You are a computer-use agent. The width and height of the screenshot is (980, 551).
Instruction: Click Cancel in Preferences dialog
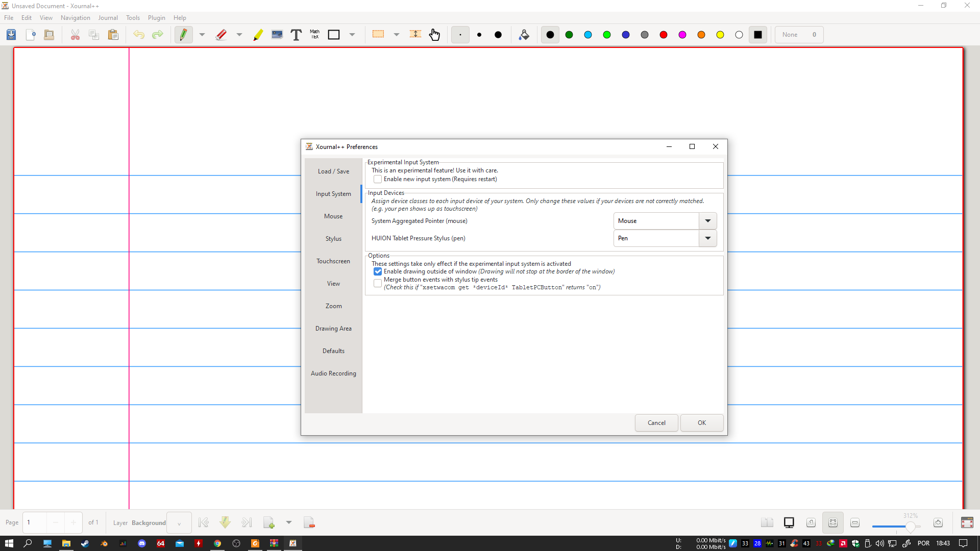(656, 423)
